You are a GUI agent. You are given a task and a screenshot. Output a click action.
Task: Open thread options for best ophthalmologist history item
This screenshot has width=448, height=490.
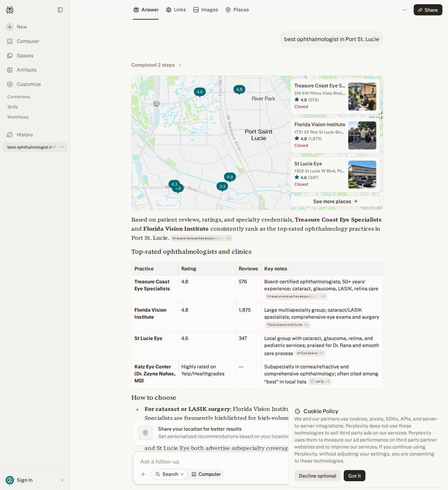point(62,147)
